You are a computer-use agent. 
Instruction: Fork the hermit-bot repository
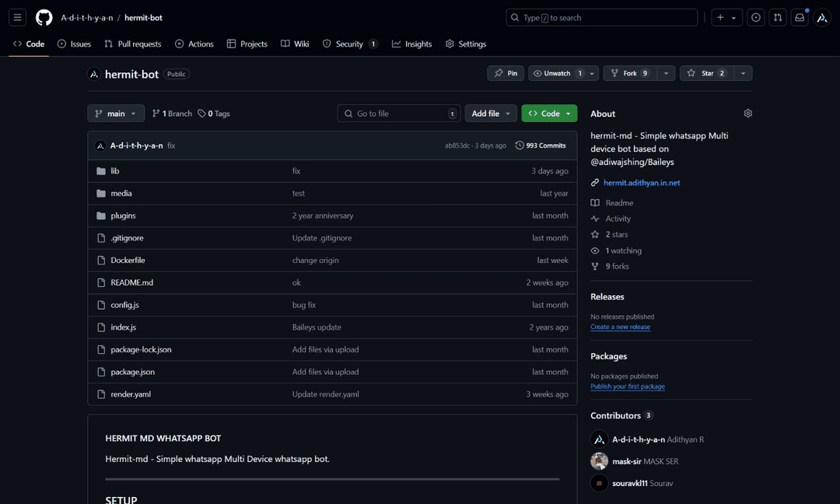[x=631, y=73]
